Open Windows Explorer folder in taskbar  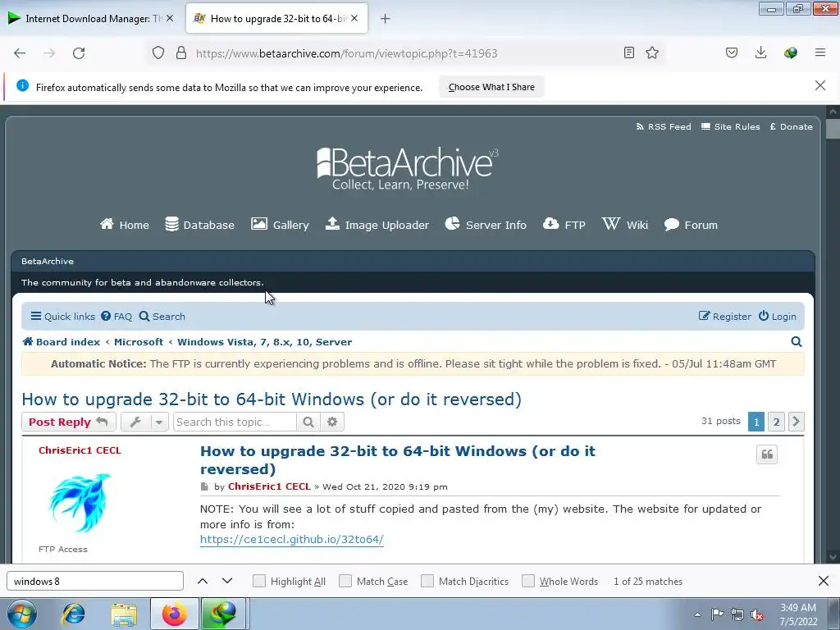click(x=124, y=614)
